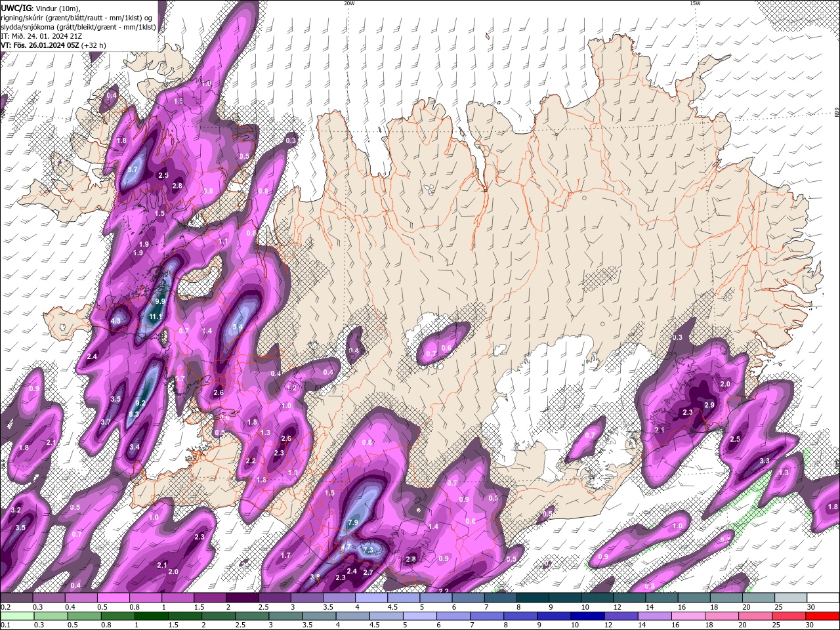Click the 7.9 snowfall peak label
This screenshot has width=840, height=630.
[352, 523]
